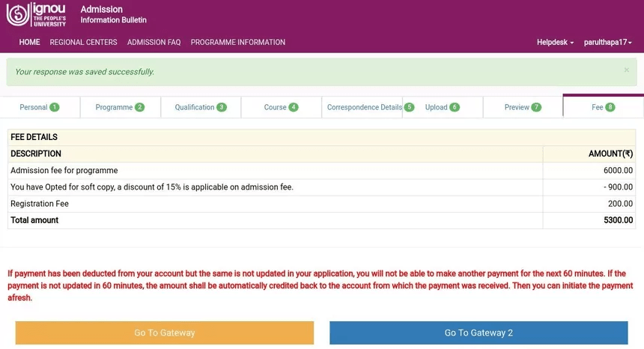Click the 'Your response was saved successfully' message
644x349 pixels.
85,72
